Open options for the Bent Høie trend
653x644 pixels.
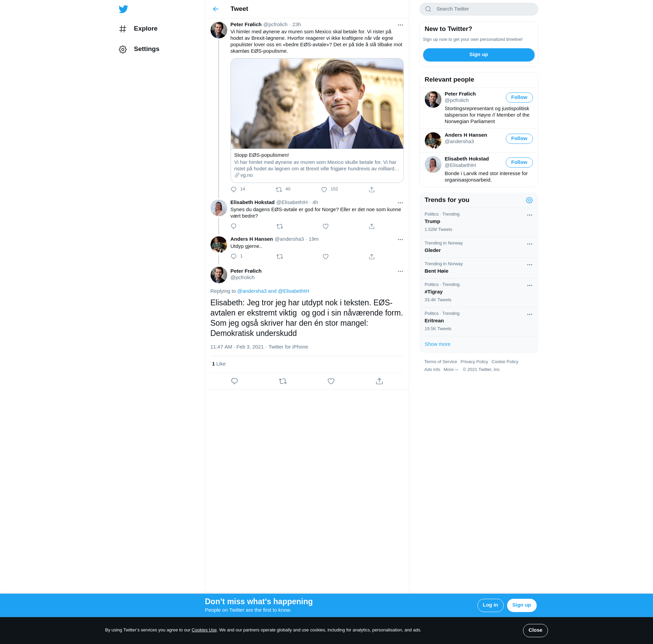(x=530, y=265)
